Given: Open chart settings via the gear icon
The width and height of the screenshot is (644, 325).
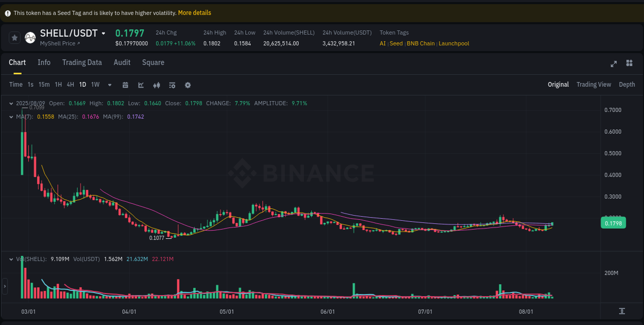Looking at the screenshot, I should click(x=188, y=85).
